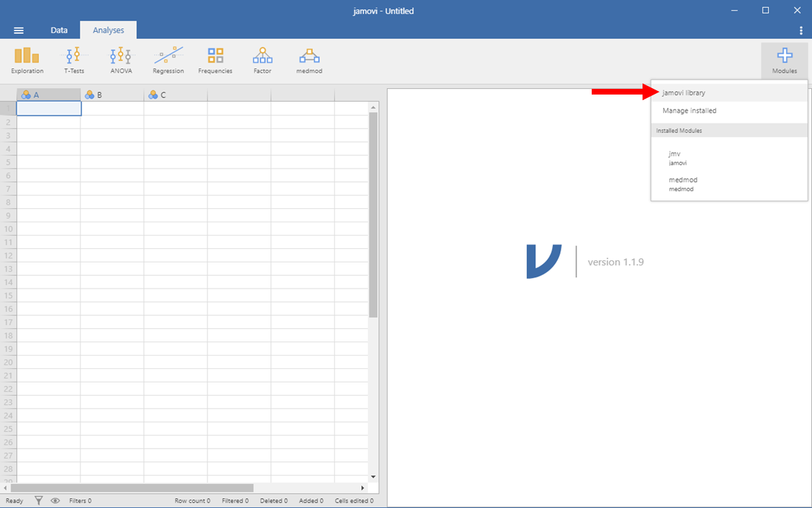The width and height of the screenshot is (812, 508).
Task: Open the Frequencies analysis menu
Action: tap(215, 60)
